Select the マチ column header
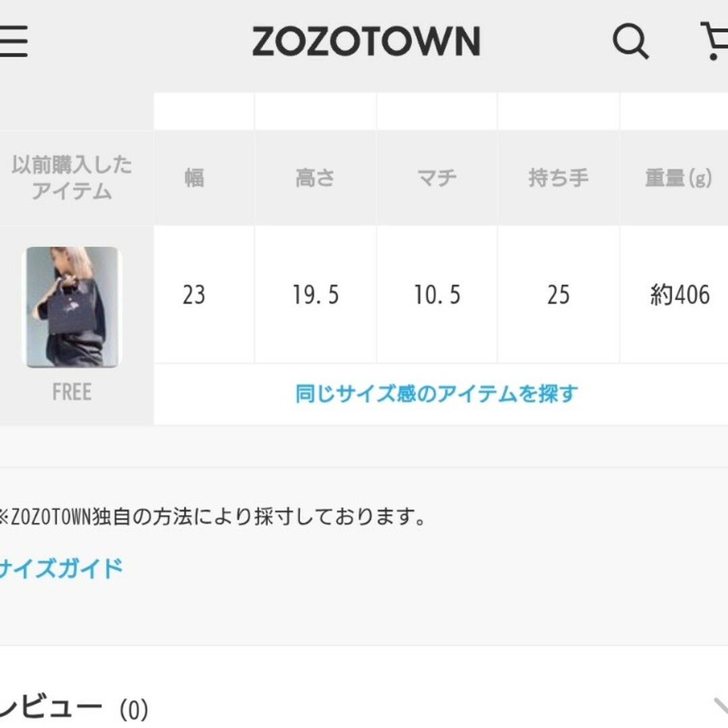The width and height of the screenshot is (728, 728). click(437, 177)
